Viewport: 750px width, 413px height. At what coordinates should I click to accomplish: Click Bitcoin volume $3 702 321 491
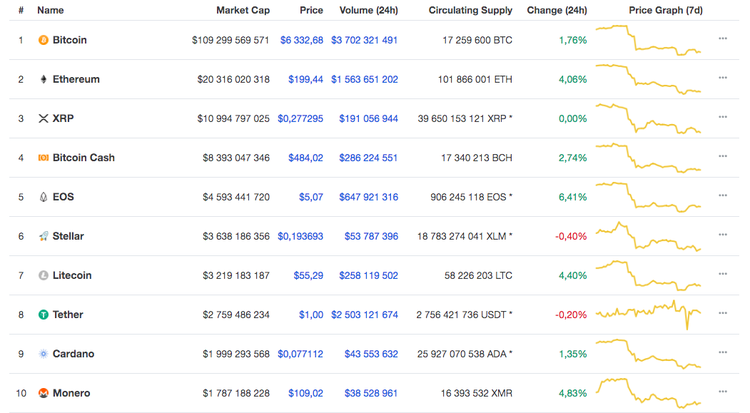coord(364,40)
